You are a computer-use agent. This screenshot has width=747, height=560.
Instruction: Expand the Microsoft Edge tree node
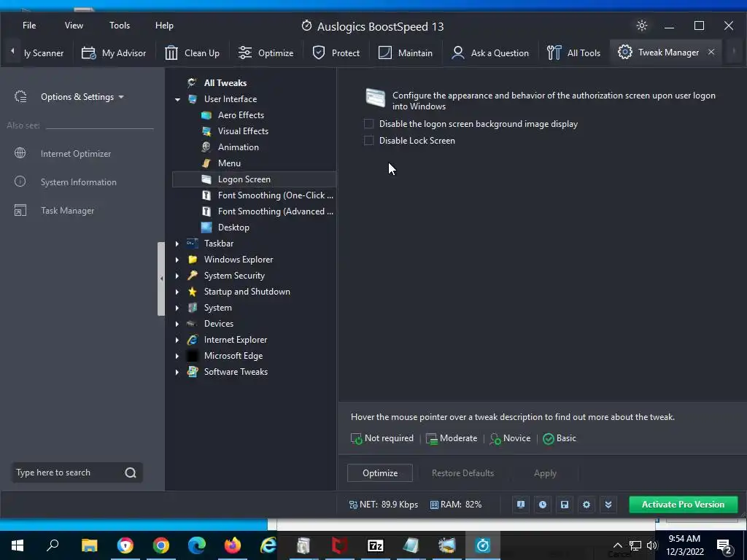(x=177, y=356)
